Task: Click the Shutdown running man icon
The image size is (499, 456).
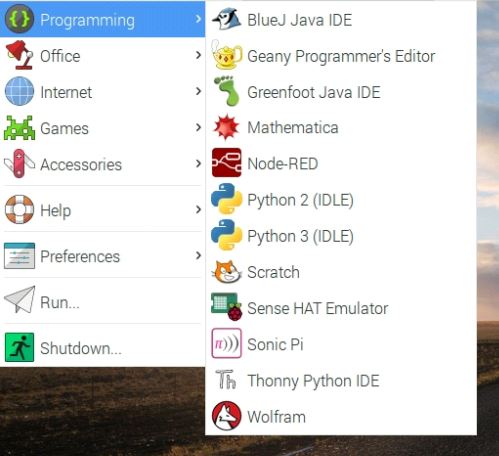Action: (19, 347)
